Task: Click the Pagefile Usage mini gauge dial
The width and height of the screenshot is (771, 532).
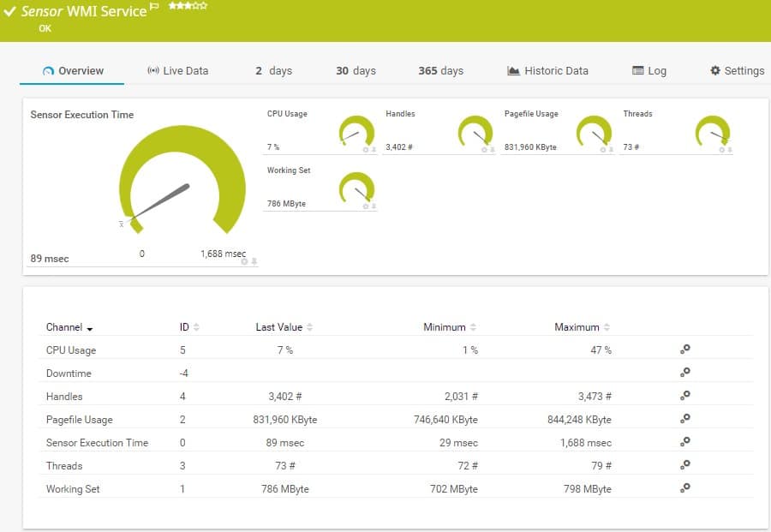Action: 594,131
